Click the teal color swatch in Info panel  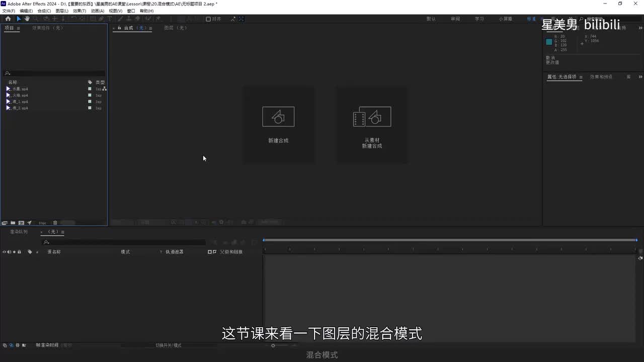tap(549, 42)
